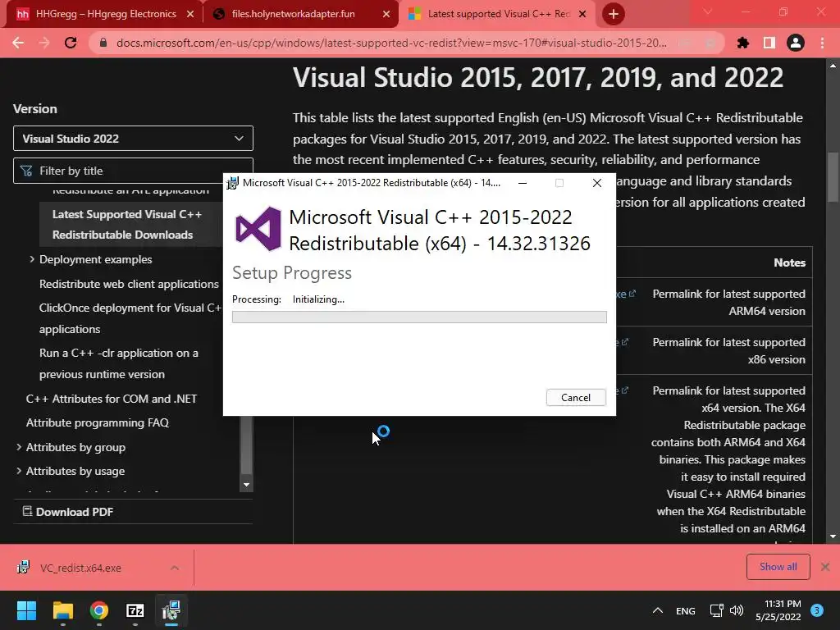Open the Visual Studio 2022 version dropdown

tap(133, 139)
